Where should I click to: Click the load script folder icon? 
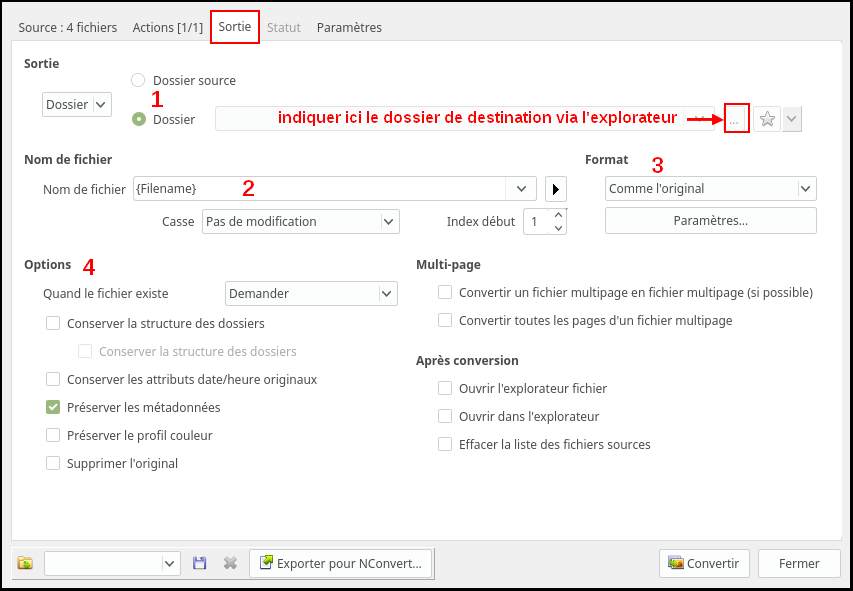coord(25,563)
